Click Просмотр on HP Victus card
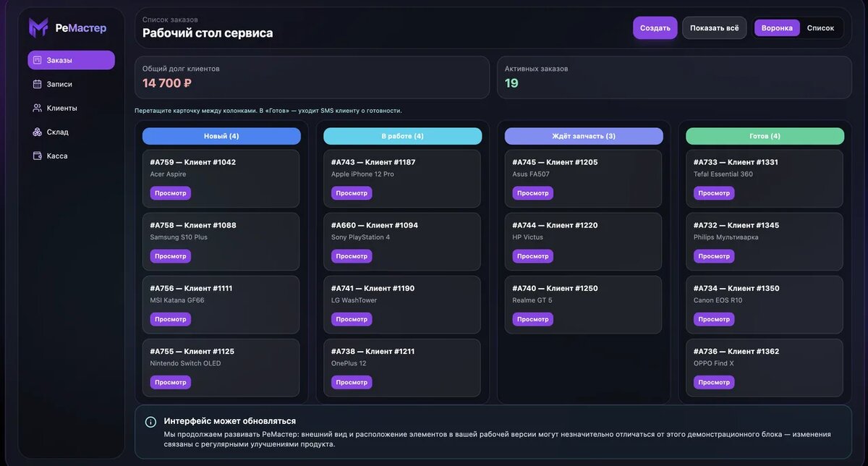Screen dimensions: 868x466 pos(533,256)
